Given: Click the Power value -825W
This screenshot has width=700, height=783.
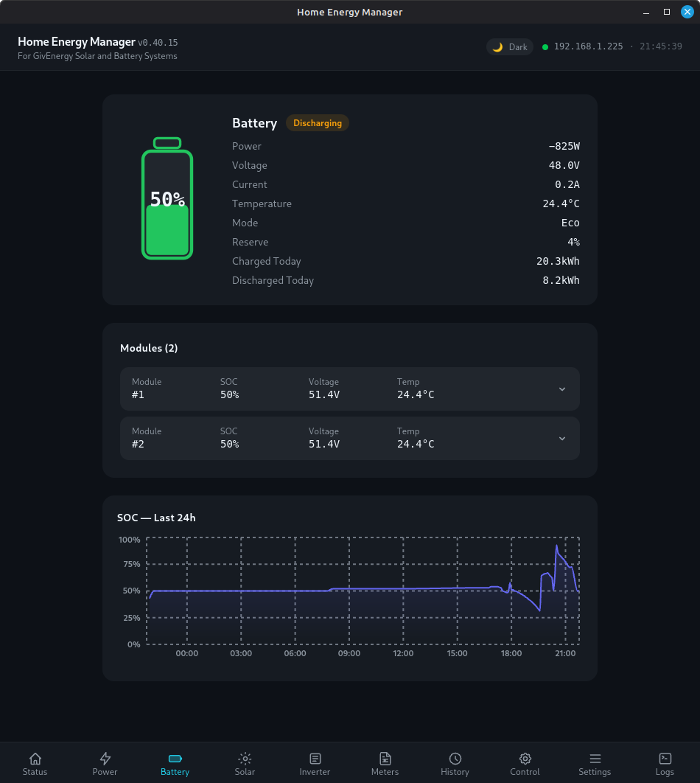Looking at the screenshot, I should click(x=564, y=146).
